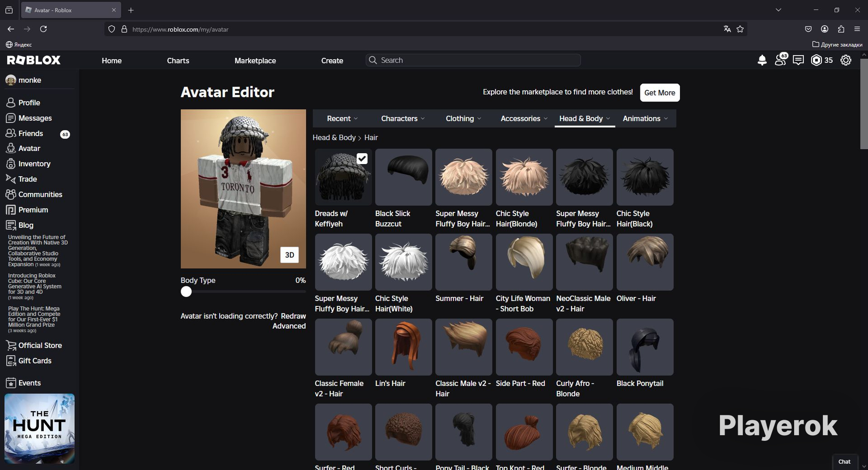
Task: Uncheck the equipped Dreads w/ Keffiyeh checkbox
Action: (x=362, y=159)
